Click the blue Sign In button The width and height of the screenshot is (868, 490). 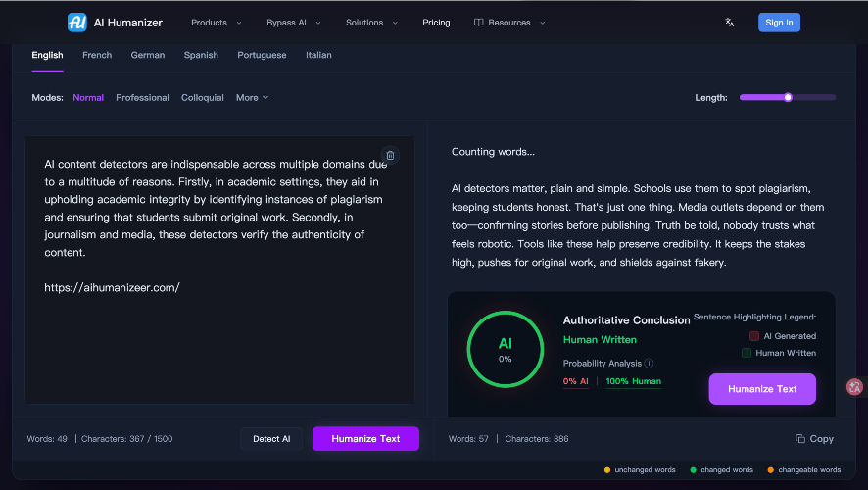pyautogui.click(x=779, y=23)
